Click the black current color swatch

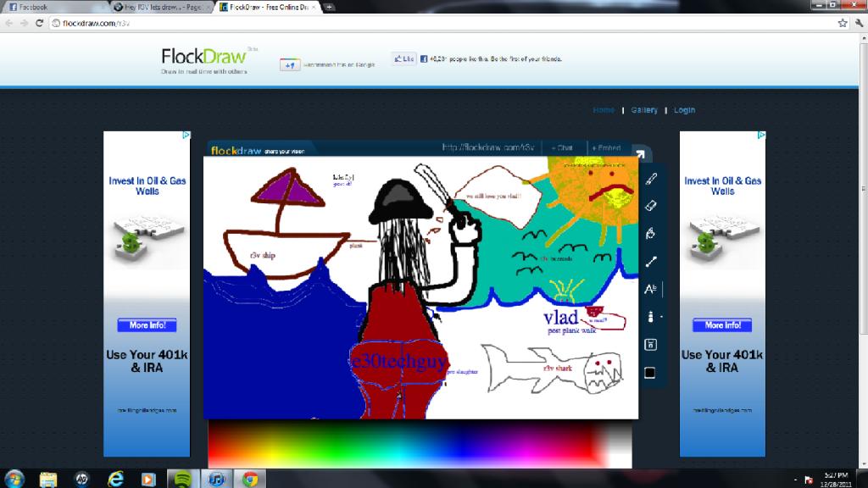point(650,373)
